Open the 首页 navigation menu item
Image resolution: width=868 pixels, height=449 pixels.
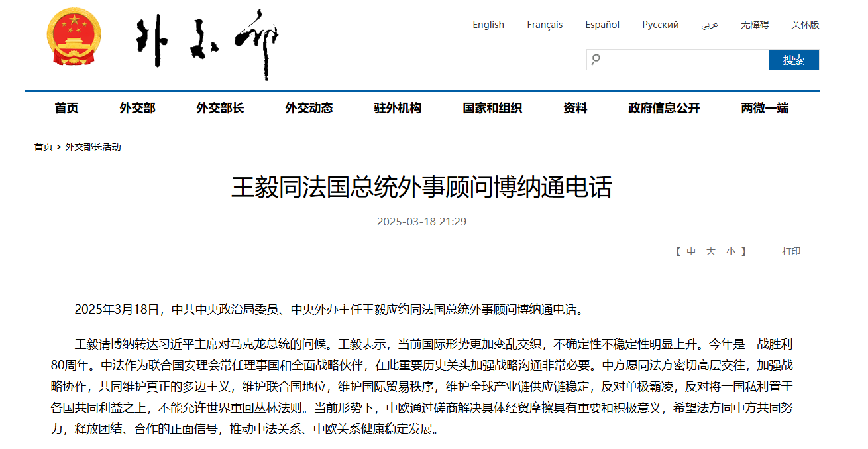coord(66,108)
